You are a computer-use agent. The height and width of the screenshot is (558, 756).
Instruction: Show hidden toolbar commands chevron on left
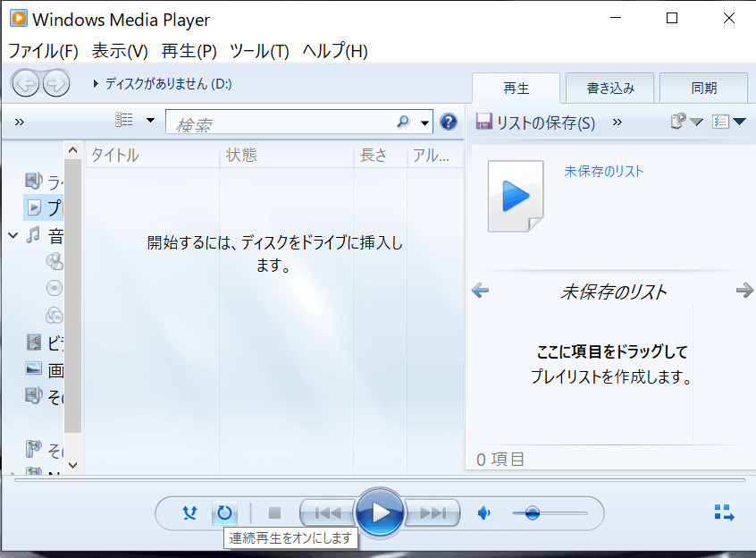pos(20,122)
